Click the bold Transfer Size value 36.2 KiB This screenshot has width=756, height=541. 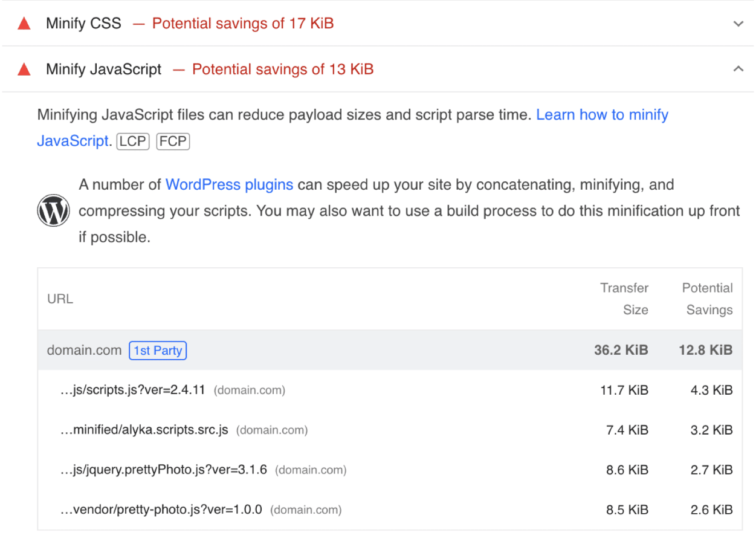[x=620, y=350]
